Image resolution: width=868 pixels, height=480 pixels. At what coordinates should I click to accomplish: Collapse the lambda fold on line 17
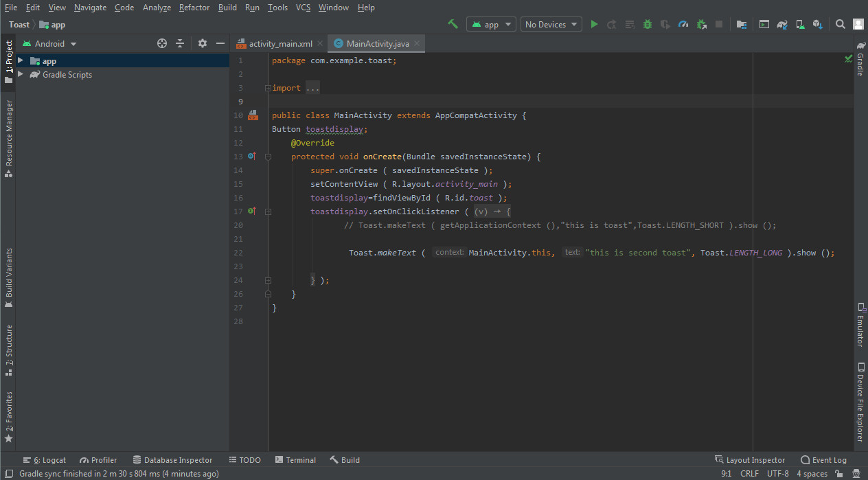pos(268,212)
